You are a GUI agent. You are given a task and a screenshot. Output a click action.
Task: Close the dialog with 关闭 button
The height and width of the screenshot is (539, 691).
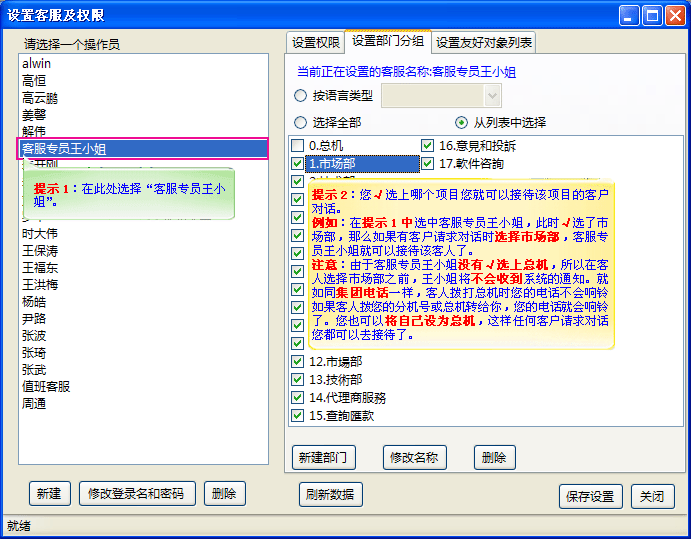coord(652,497)
